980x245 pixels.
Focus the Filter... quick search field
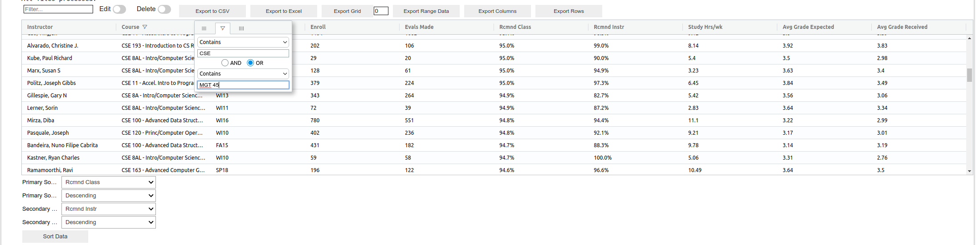[x=58, y=9]
